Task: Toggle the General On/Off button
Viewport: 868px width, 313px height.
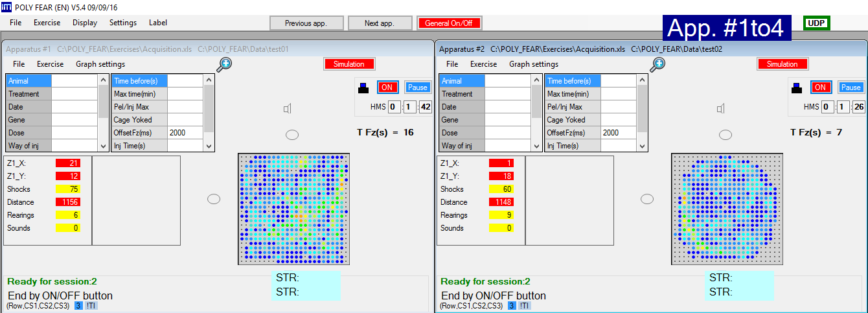Action: [x=450, y=23]
